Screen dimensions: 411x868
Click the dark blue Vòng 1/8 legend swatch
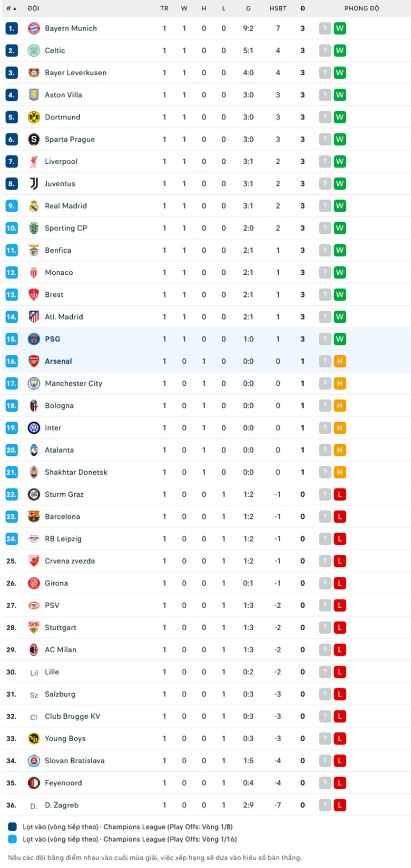point(12,827)
